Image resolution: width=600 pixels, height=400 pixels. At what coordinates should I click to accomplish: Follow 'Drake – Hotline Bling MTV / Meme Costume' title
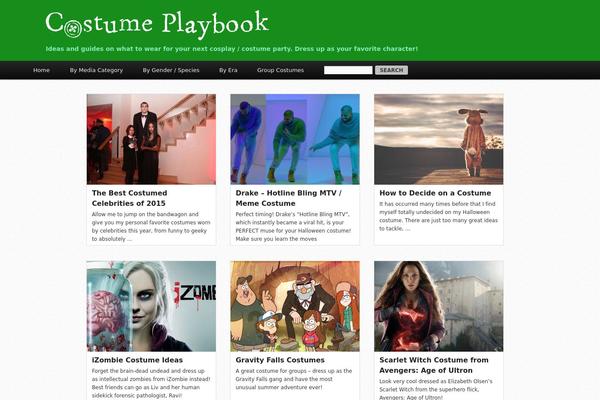coord(289,198)
